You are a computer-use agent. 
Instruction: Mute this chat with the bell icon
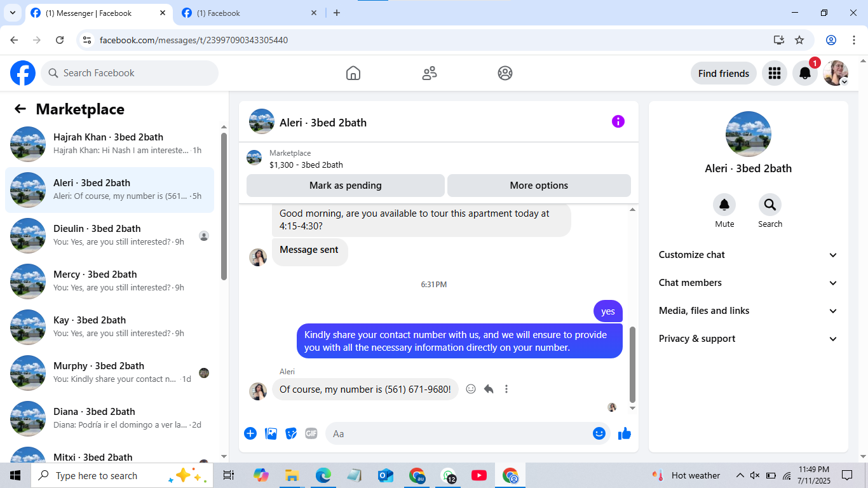[x=724, y=205]
